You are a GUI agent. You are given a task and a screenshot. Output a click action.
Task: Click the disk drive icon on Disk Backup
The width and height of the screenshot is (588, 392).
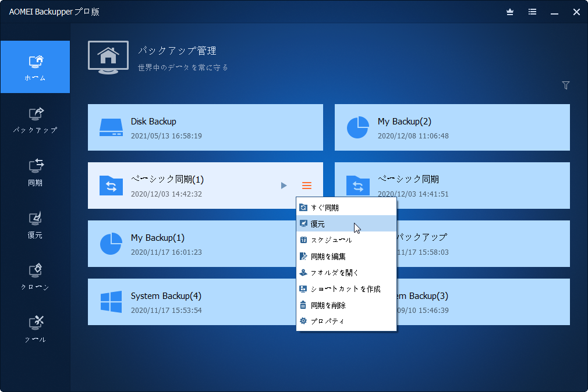[x=111, y=127]
